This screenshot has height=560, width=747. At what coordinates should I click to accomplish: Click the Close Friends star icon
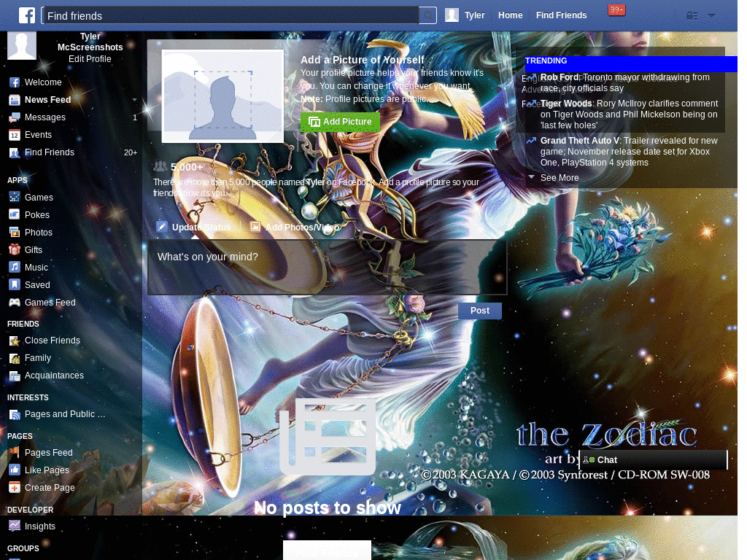pyautogui.click(x=15, y=341)
